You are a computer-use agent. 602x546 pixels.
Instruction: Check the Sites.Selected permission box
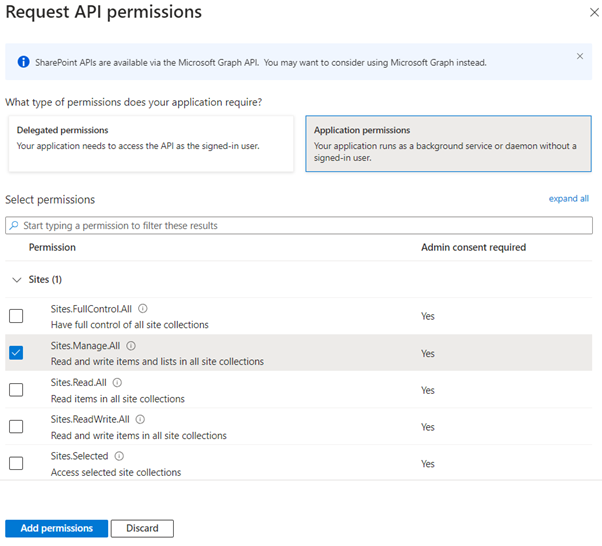pyautogui.click(x=16, y=463)
